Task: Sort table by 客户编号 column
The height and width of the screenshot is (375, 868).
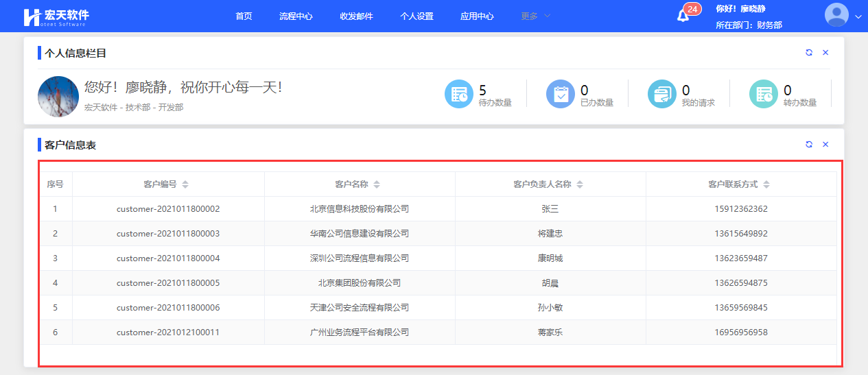Action: coord(185,184)
